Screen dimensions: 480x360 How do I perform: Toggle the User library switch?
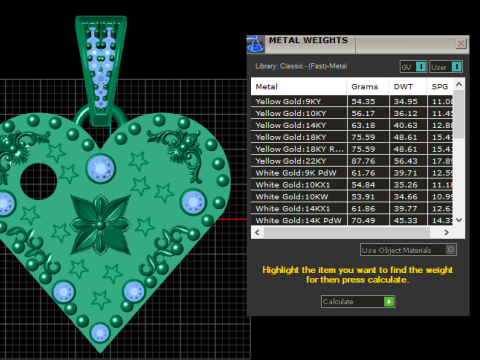point(446,67)
